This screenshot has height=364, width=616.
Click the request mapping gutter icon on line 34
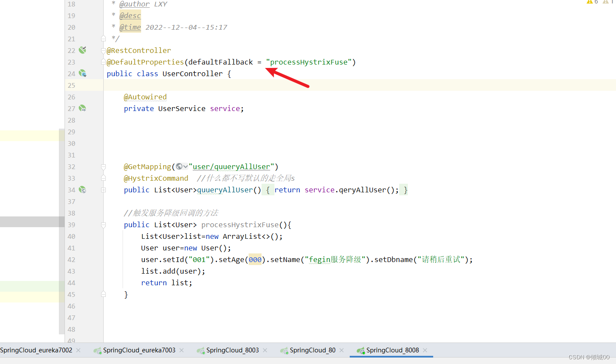[x=83, y=190]
